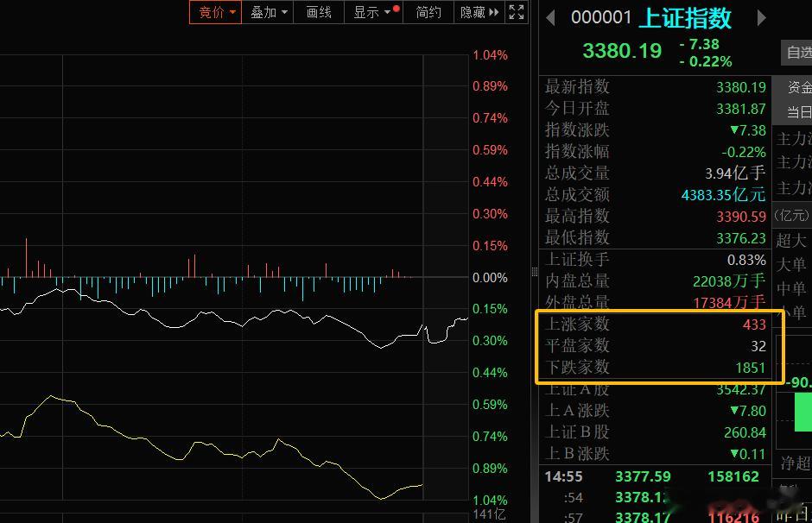
Task: Click the 上证指数 title
Action: click(x=685, y=17)
